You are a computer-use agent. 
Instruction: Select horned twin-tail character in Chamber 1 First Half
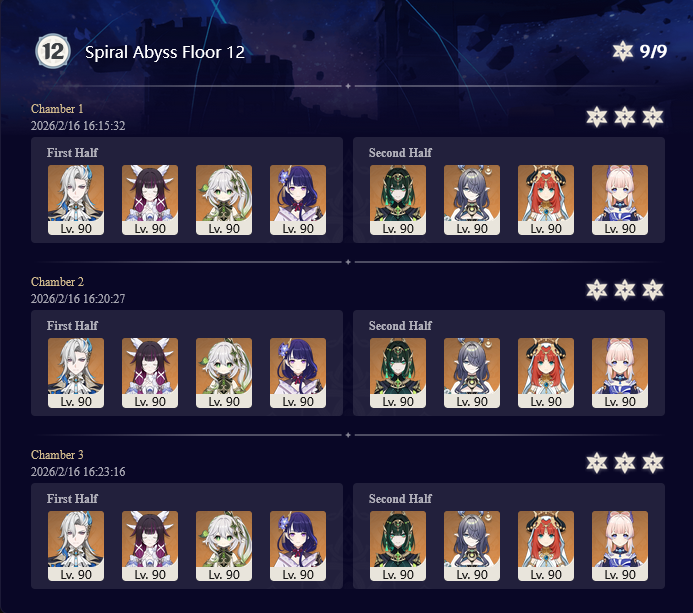coord(150,200)
